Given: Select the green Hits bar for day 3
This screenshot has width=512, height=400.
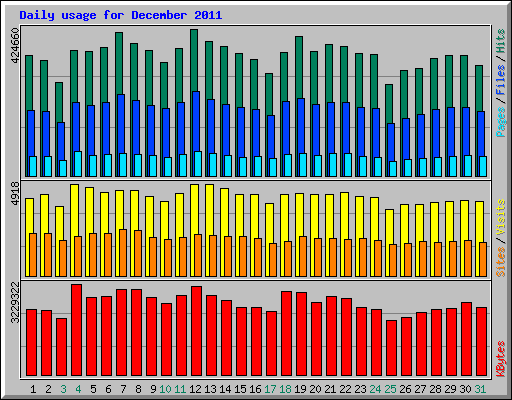Looking at the screenshot, I should [59, 102].
